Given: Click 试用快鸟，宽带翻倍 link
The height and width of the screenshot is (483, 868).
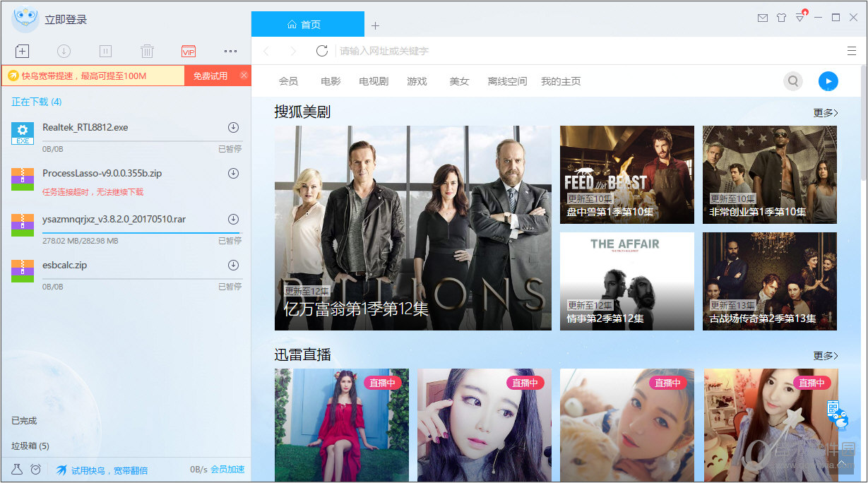Looking at the screenshot, I should click(x=109, y=470).
